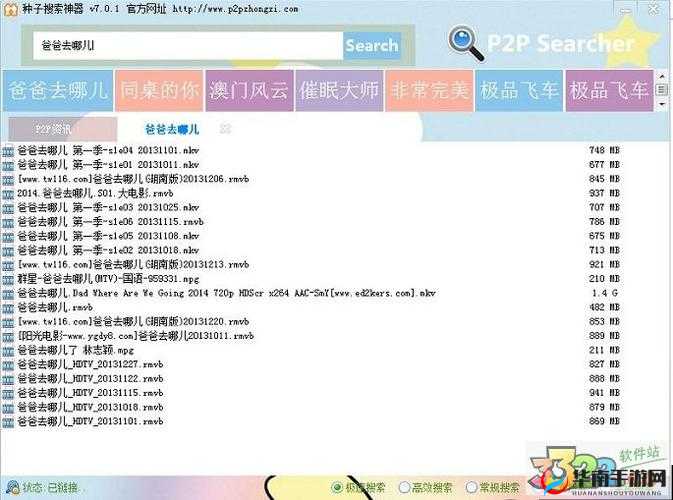Click the 官方网址 p2pzhongzi.com title text

tap(212, 9)
